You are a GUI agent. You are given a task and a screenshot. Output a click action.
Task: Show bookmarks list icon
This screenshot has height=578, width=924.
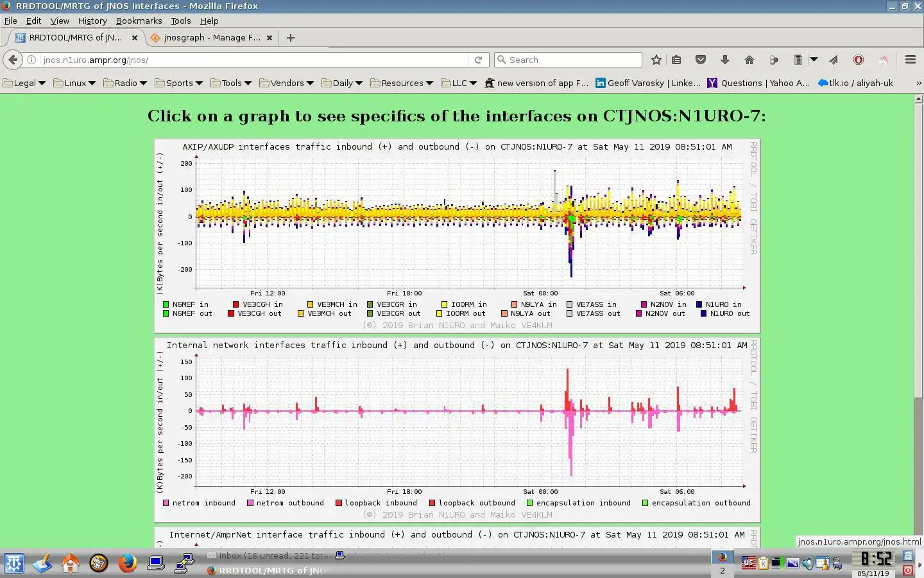(x=676, y=60)
